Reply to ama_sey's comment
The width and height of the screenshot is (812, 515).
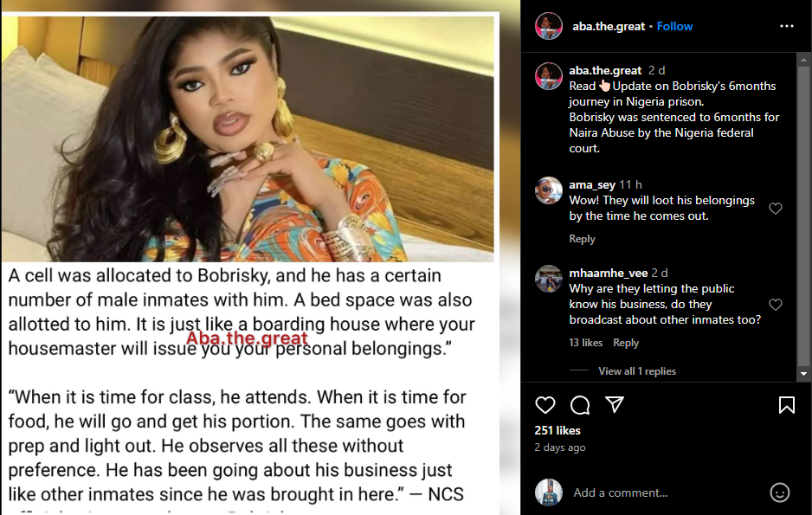(582, 239)
